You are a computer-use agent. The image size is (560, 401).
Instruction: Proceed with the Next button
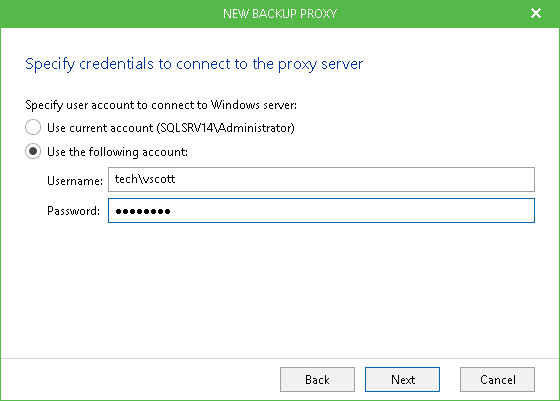[x=402, y=379]
